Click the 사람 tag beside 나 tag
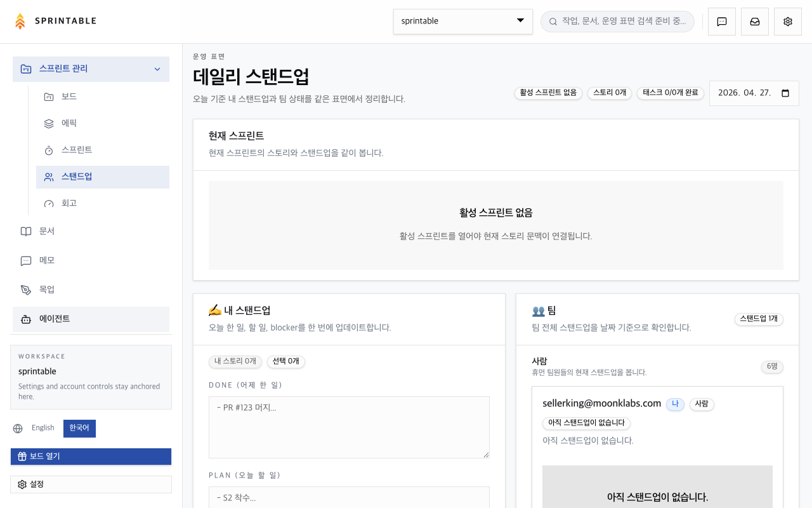 coord(702,404)
